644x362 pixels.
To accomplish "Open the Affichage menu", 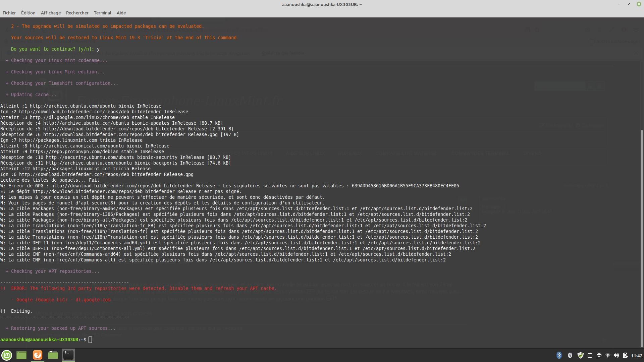I will pyautogui.click(x=51, y=13).
